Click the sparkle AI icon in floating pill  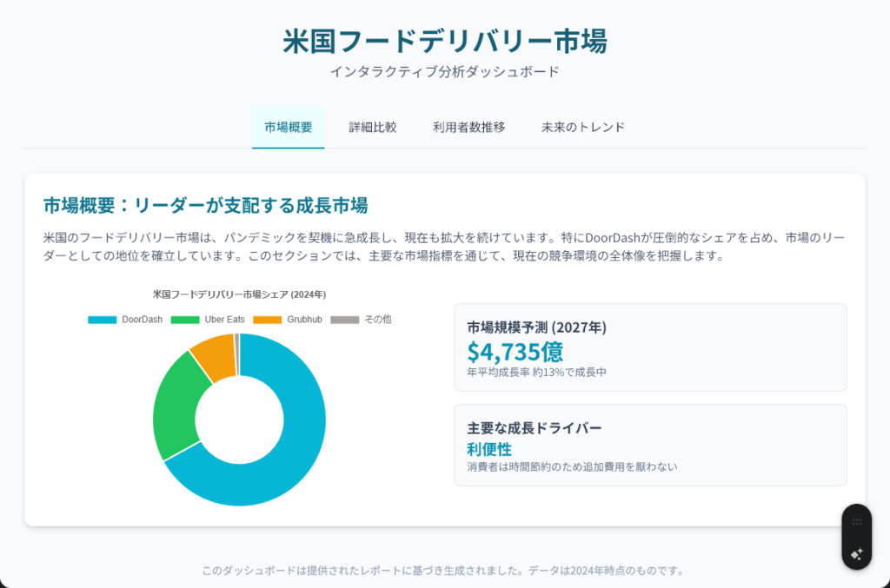[856, 554]
